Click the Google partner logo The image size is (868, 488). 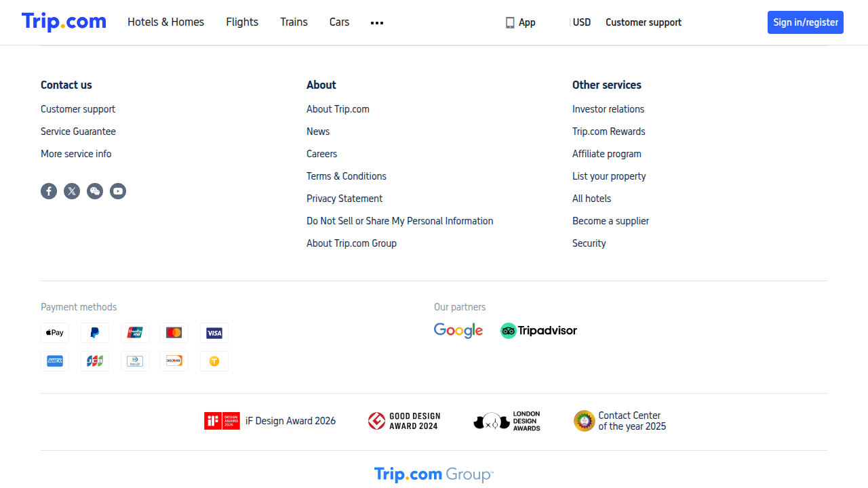(458, 331)
